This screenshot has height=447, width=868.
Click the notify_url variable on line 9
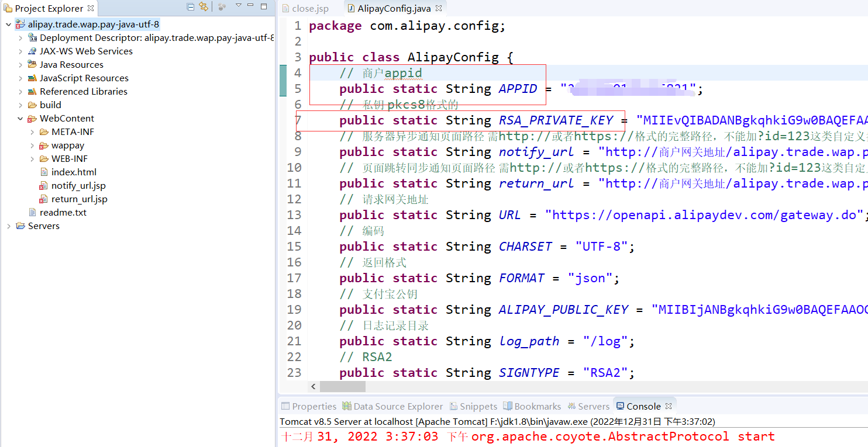[x=536, y=152]
